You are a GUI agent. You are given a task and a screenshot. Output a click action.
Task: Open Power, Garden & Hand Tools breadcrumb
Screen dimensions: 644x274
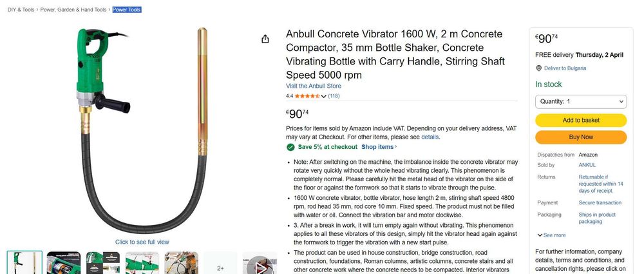coord(73,10)
